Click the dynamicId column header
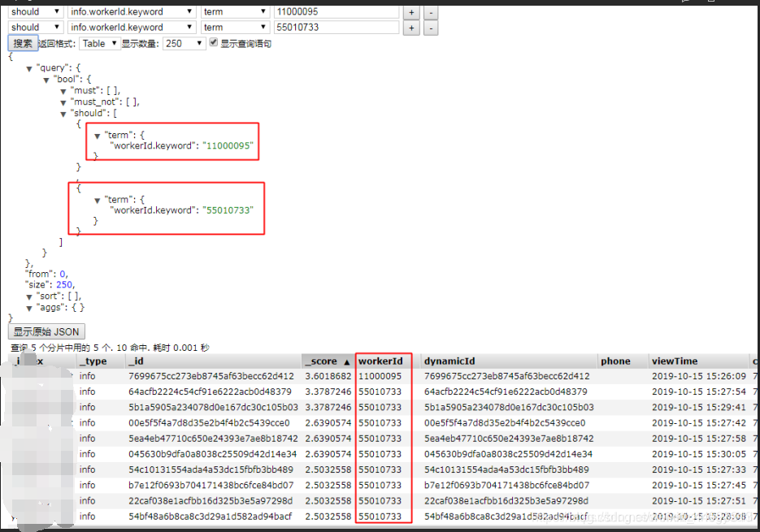 [x=509, y=361]
